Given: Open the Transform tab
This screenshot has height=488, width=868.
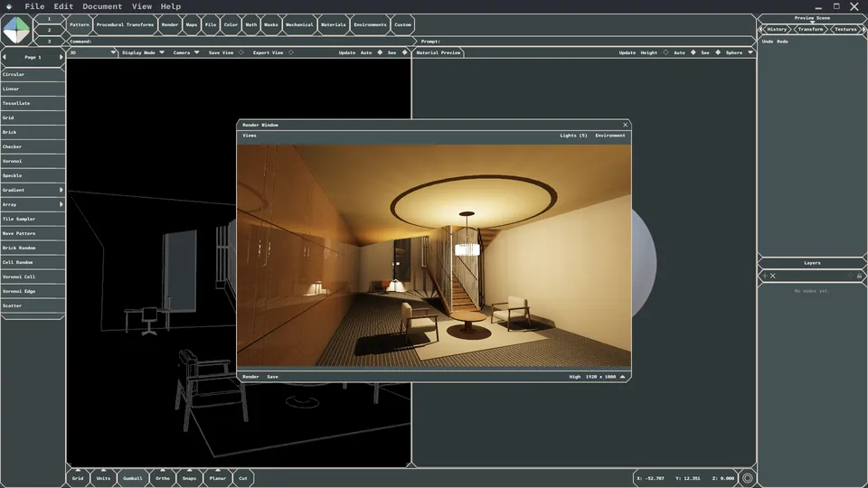Looking at the screenshot, I should 810,29.
